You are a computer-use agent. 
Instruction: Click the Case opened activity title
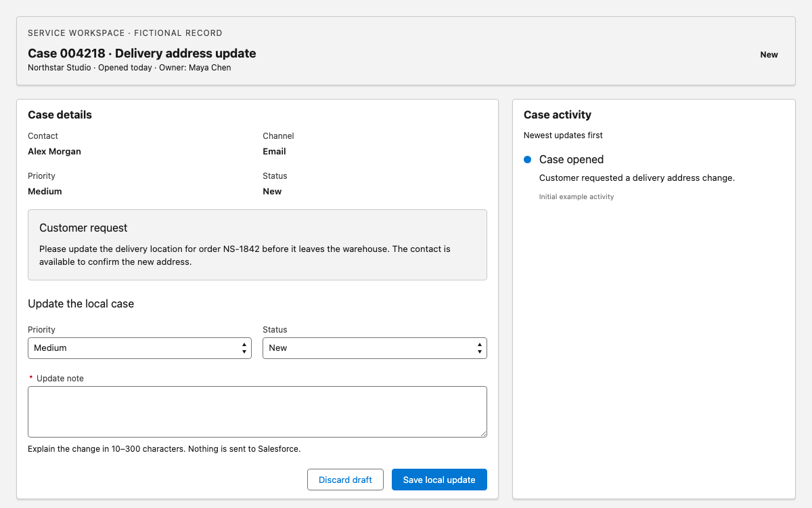[571, 160]
